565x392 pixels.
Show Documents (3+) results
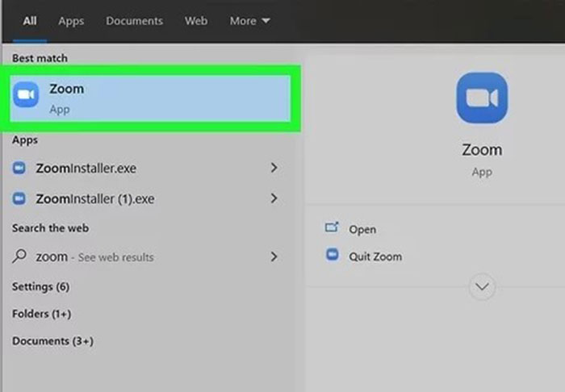[52, 341]
